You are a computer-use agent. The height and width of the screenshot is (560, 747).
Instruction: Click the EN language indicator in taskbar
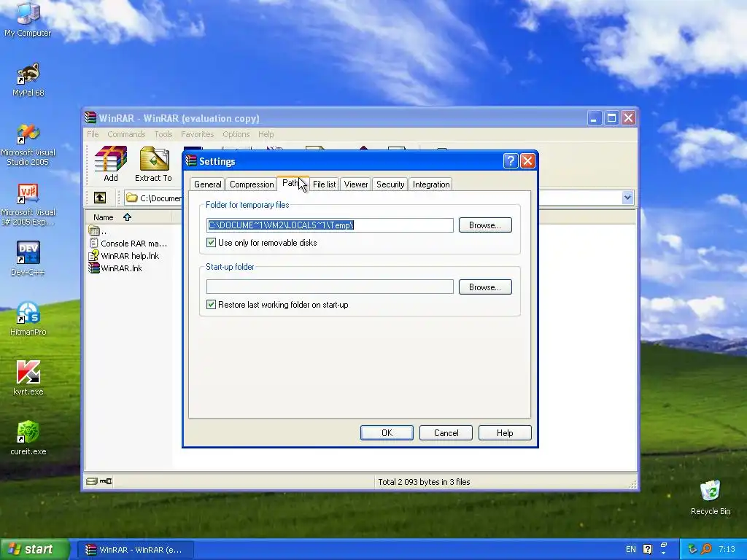(x=631, y=549)
